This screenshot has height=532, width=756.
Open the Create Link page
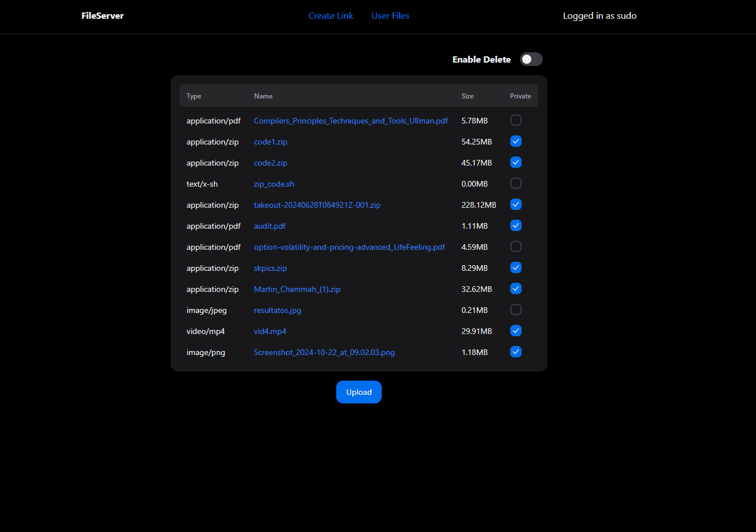click(x=331, y=15)
